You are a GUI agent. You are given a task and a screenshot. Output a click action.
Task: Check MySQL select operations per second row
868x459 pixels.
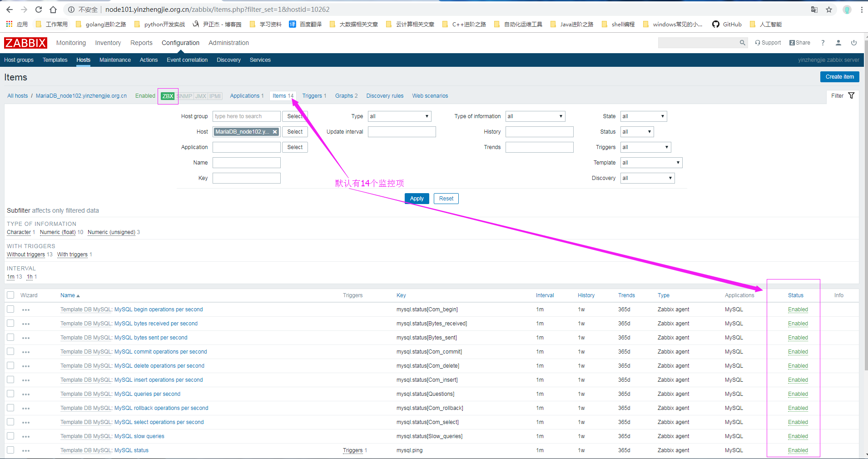[10, 422]
